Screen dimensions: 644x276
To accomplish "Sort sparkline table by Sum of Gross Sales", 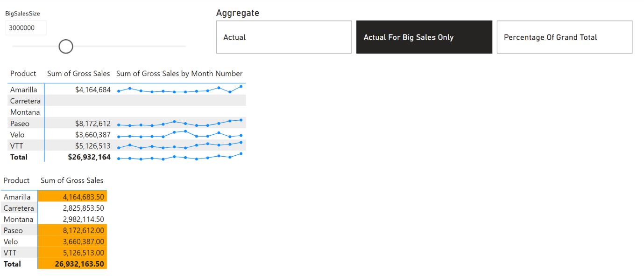I will pos(78,74).
